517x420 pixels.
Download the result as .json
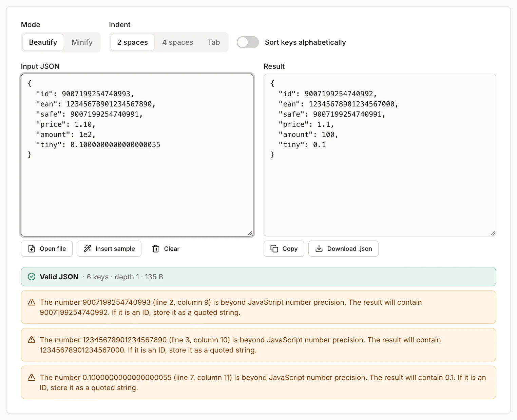pyautogui.click(x=343, y=249)
